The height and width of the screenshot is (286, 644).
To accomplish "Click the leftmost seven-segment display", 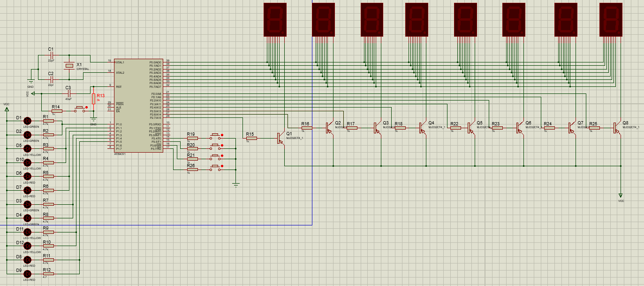I will [x=275, y=19].
